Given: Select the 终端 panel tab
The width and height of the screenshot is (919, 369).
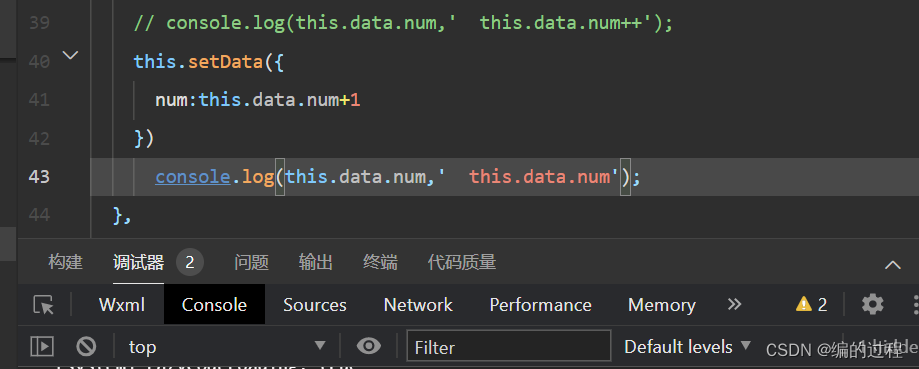Looking at the screenshot, I should point(380,262).
